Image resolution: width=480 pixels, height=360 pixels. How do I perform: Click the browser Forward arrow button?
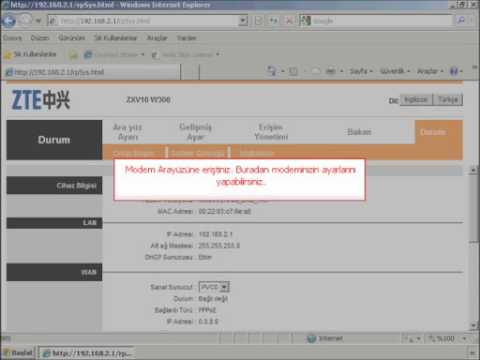tap(25, 21)
